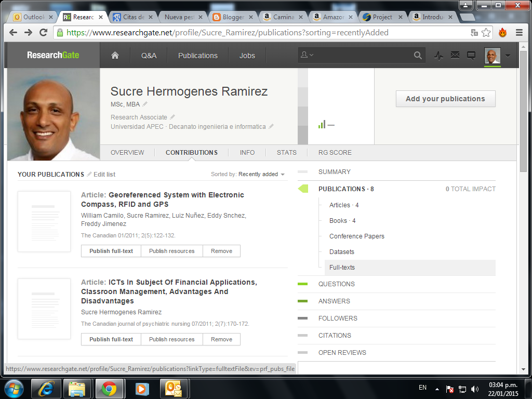This screenshot has height=399, width=532.
Task: Switch to the INFO profile tab
Action: tap(247, 153)
